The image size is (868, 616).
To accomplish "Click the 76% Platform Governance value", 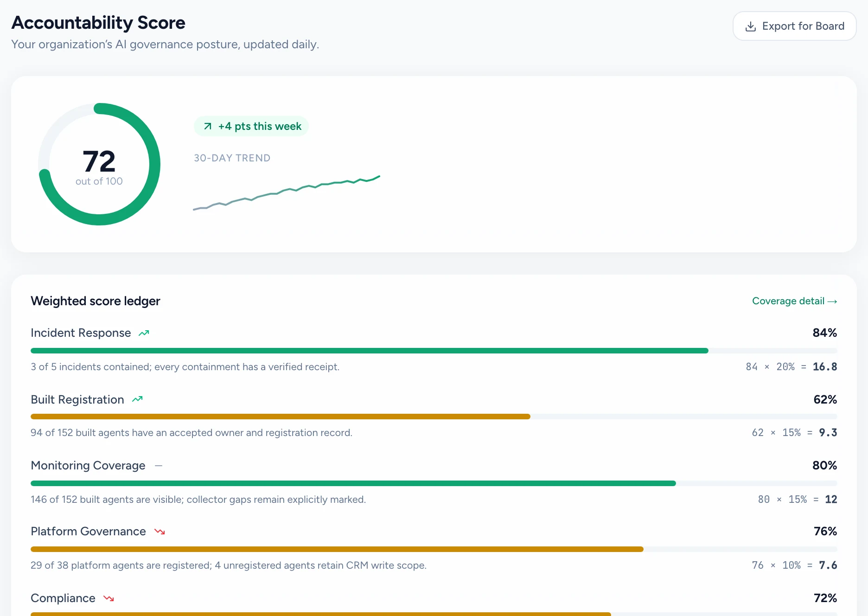I will pos(825,531).
